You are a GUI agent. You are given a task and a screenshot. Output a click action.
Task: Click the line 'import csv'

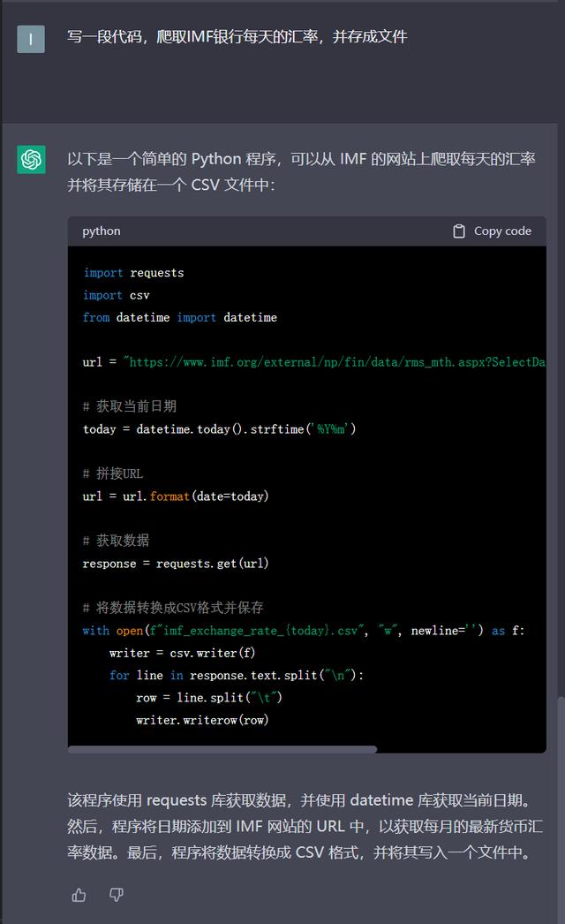tap(116, 295)
